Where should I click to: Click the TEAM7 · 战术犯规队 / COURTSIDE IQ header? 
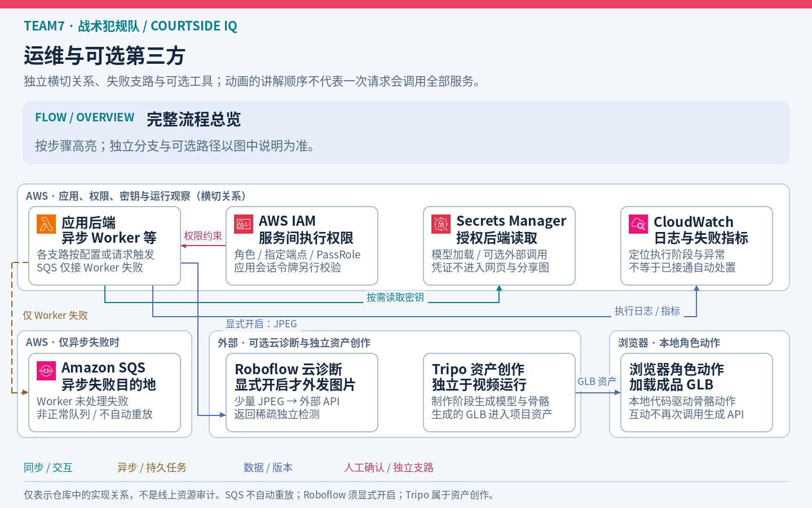click(x=130, y=26)
